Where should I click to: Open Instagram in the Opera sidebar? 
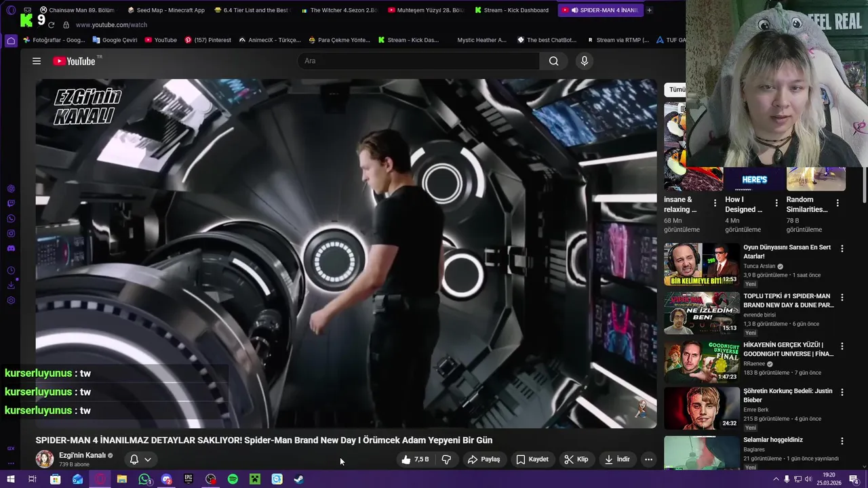click(x=11, y=233)
